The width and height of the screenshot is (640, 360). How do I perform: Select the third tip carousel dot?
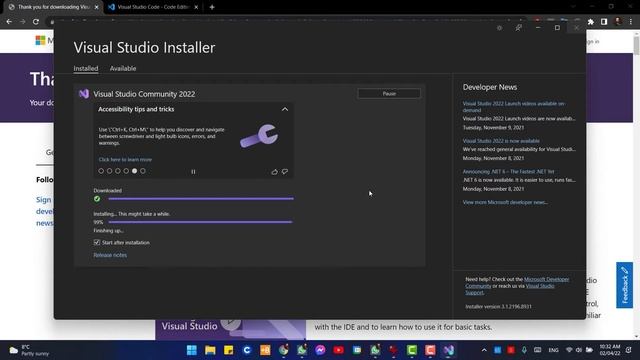point(118,171)
